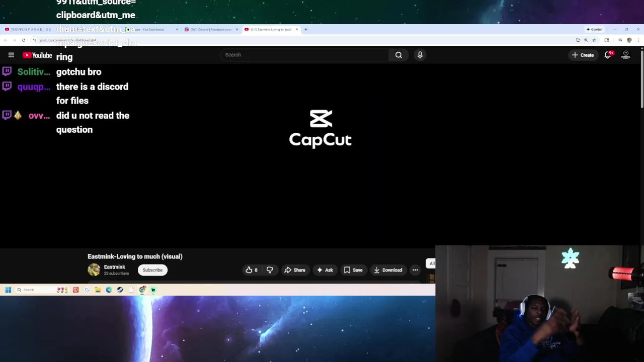
Task: Open Chrome media control icon
Action: [x=620, y=40]
